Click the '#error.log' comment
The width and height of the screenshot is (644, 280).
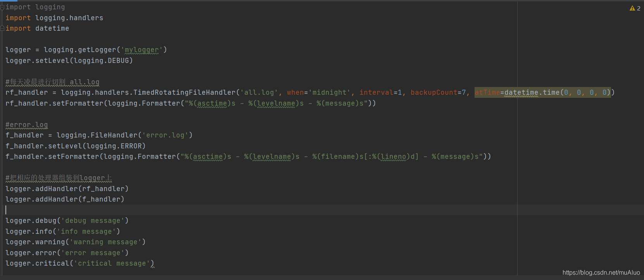(27, 125)
